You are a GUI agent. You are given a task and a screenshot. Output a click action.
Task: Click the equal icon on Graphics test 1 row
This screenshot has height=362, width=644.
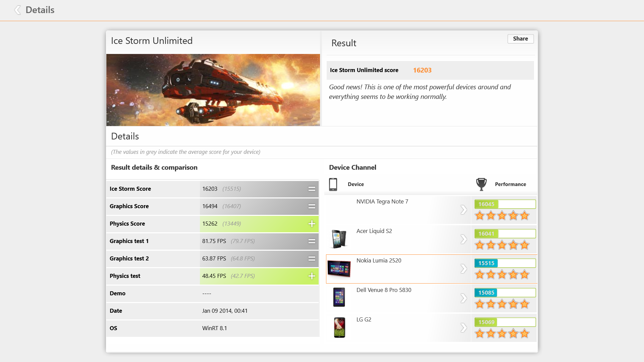[x=312, y=241]
